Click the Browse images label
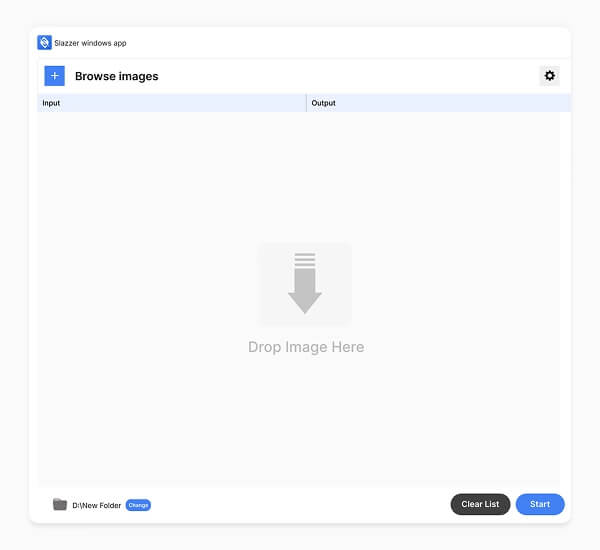 116,76
